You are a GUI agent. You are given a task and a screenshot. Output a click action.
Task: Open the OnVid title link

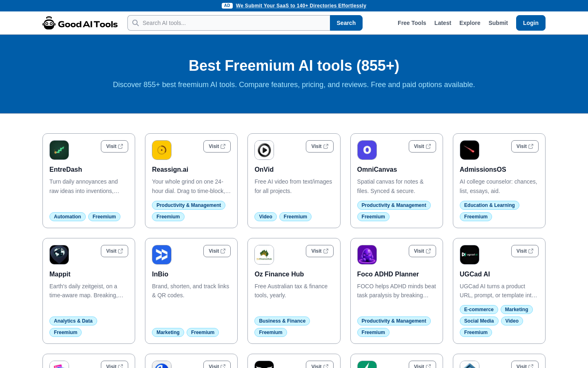264,170
